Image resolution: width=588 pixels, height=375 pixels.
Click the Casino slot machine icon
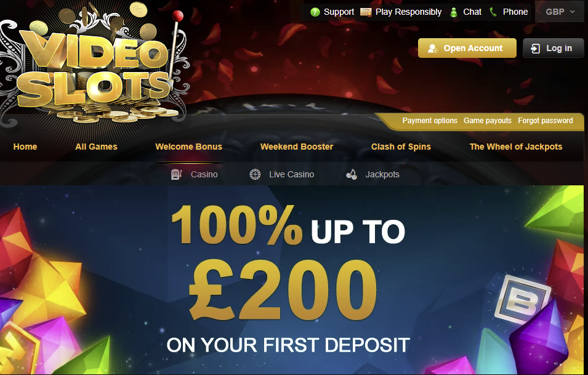pyautogui.click(x=176, y=174)
